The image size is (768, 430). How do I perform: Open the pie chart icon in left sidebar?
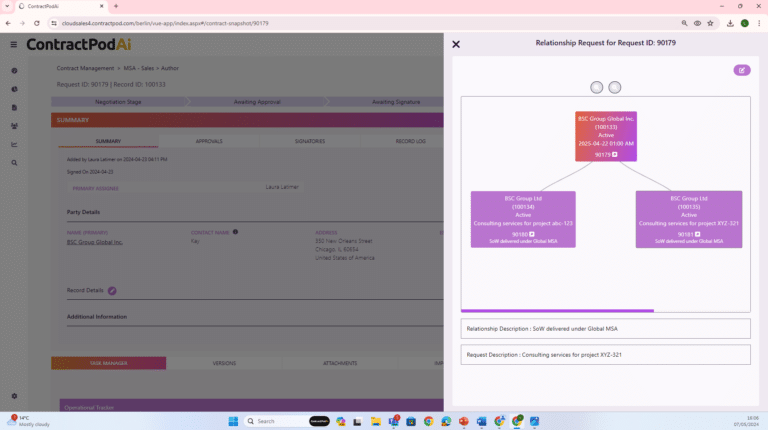14,89
